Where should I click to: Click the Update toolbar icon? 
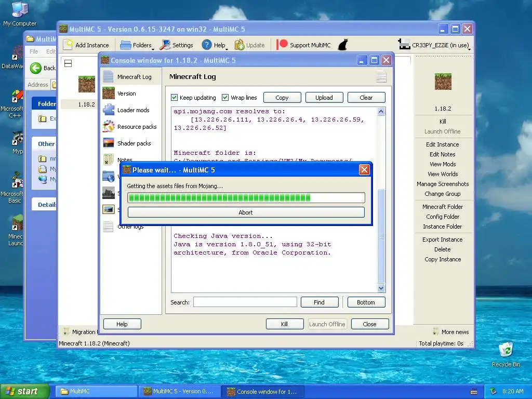[240, 45]
